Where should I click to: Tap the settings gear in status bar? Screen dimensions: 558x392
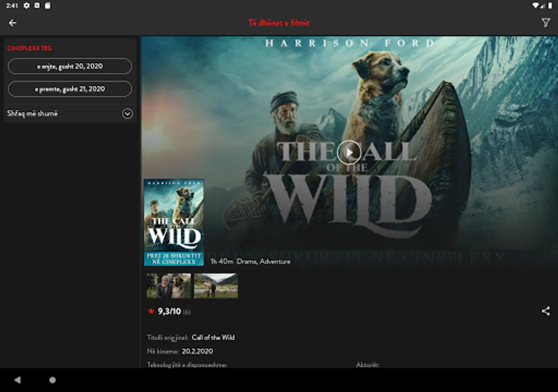point(27,6)
